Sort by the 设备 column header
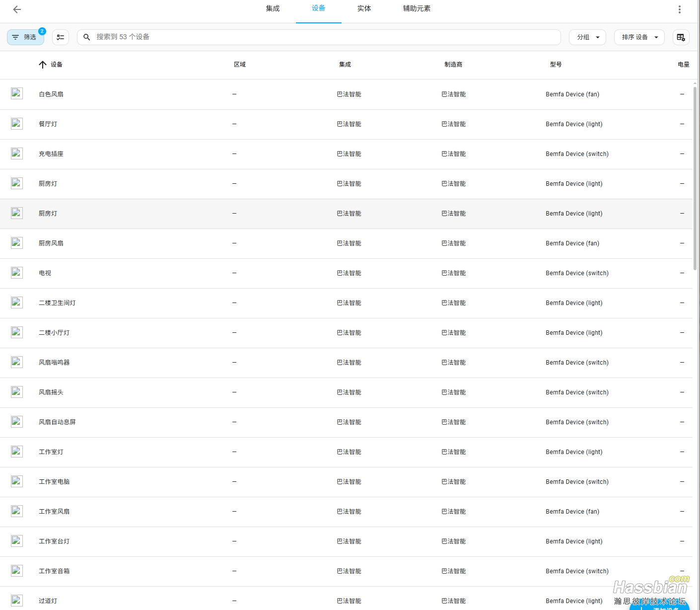This screenshot has height=610, width=700. pos(51,65)
